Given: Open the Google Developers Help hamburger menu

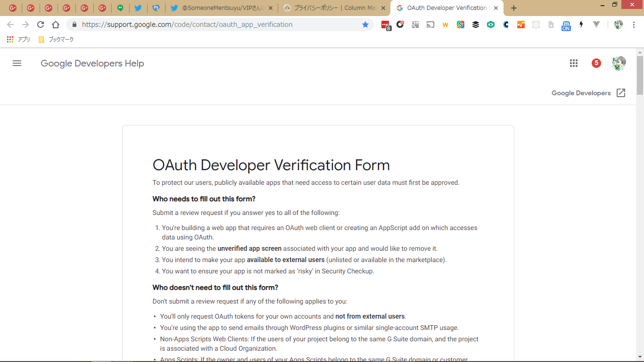Looking at the screenshot, I should (x=17, y=63).
